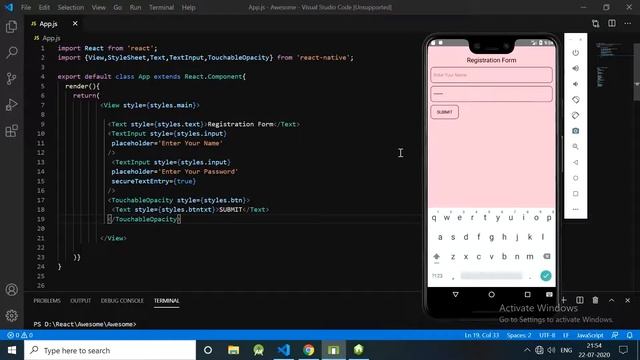This screenshot has height=360, width=640.
Task: Open the Terminal menu
Action: click(x=161, y=7)
